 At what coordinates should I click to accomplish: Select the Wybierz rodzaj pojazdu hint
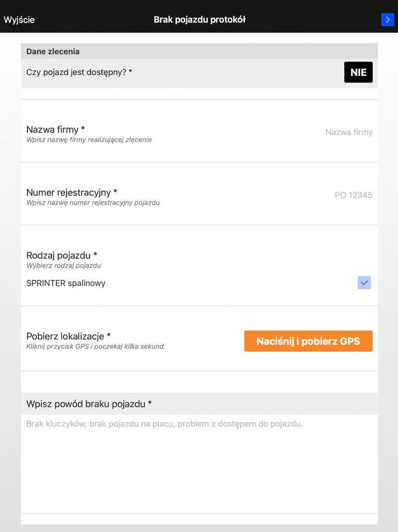(x=64, y=266)
